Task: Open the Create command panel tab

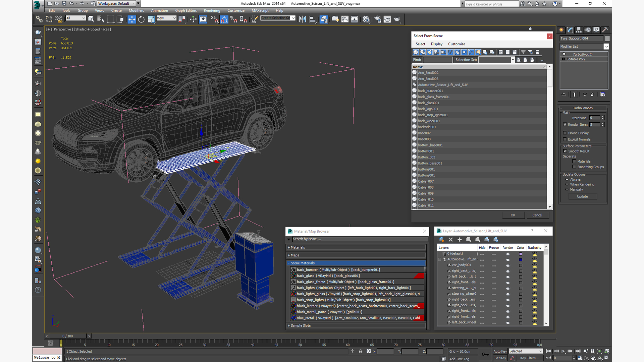Action: click(561, 30)
